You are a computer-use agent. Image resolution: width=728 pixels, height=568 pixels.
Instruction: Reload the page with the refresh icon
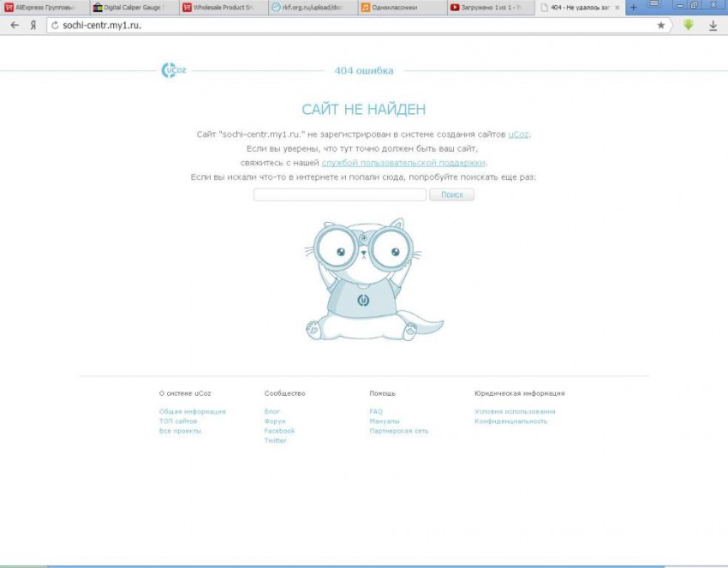coord(55,26)
